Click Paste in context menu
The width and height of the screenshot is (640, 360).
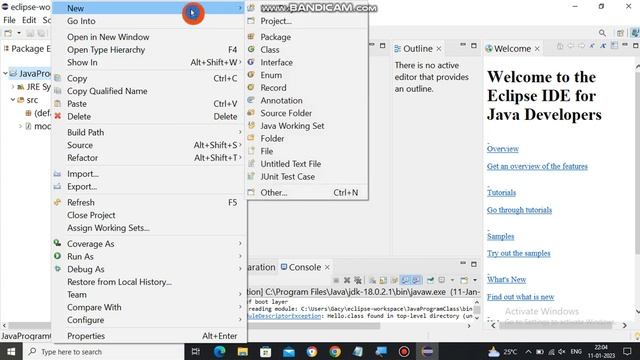click(149, 104)
